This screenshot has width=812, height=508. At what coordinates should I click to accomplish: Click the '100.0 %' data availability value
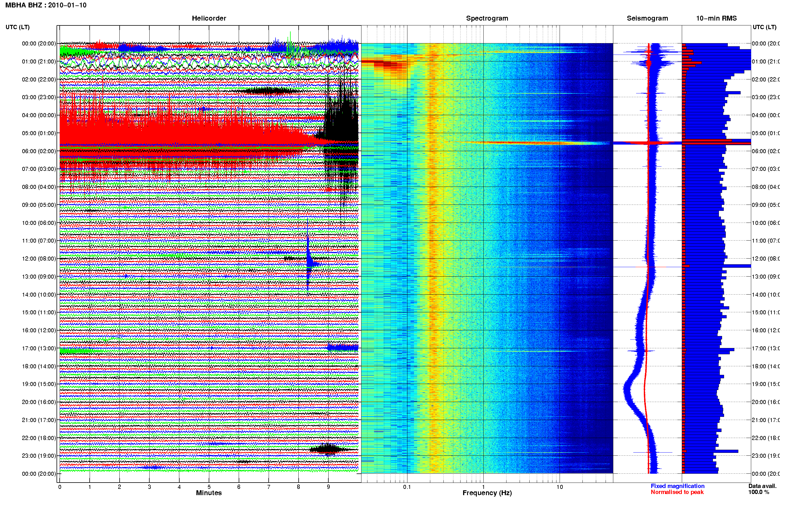[x=758, y=492]
